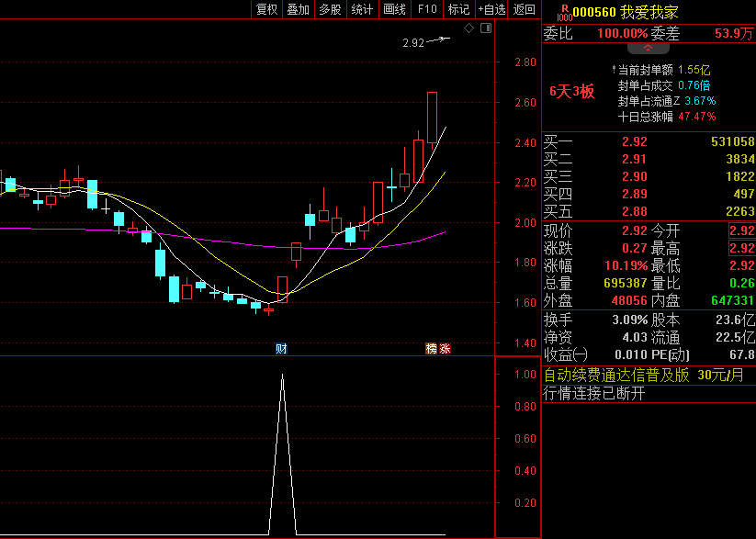This screenshot has height=539, width=756.
Task: Collapse the info panel with up chevron
Action: [648, 48]
